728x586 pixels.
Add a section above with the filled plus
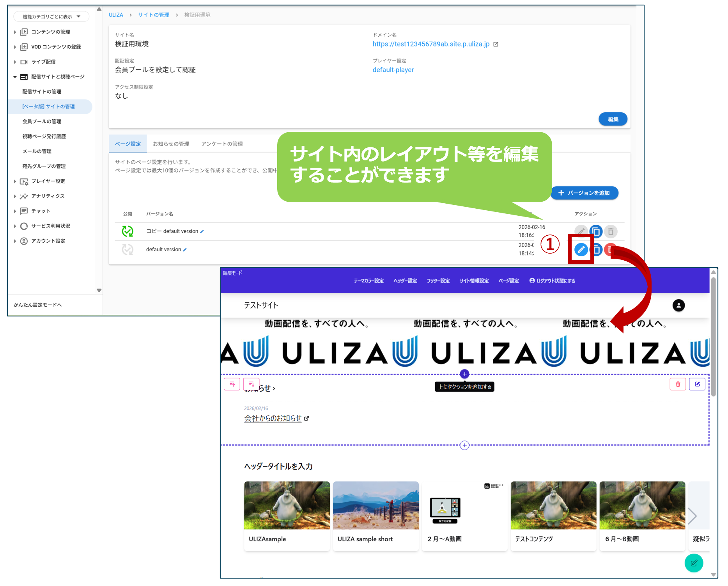pos(464,374)
